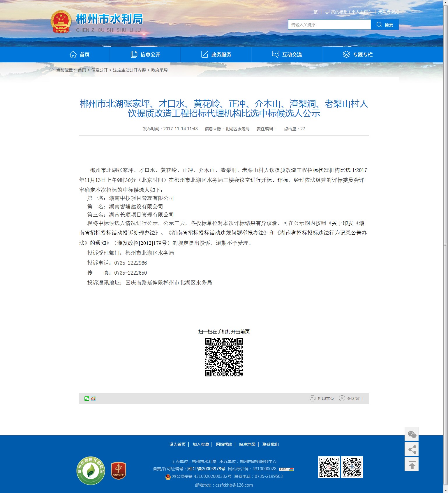448x493 pixels.
Task: Click the 投诉通讯地址 address line
Action: [150, 283]
